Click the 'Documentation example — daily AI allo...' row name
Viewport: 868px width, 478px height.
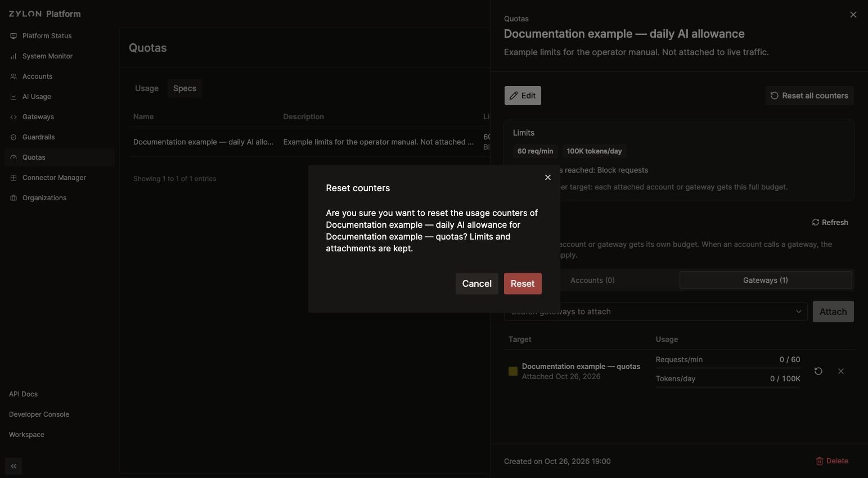pyautogui.click(x=203, y=142)
